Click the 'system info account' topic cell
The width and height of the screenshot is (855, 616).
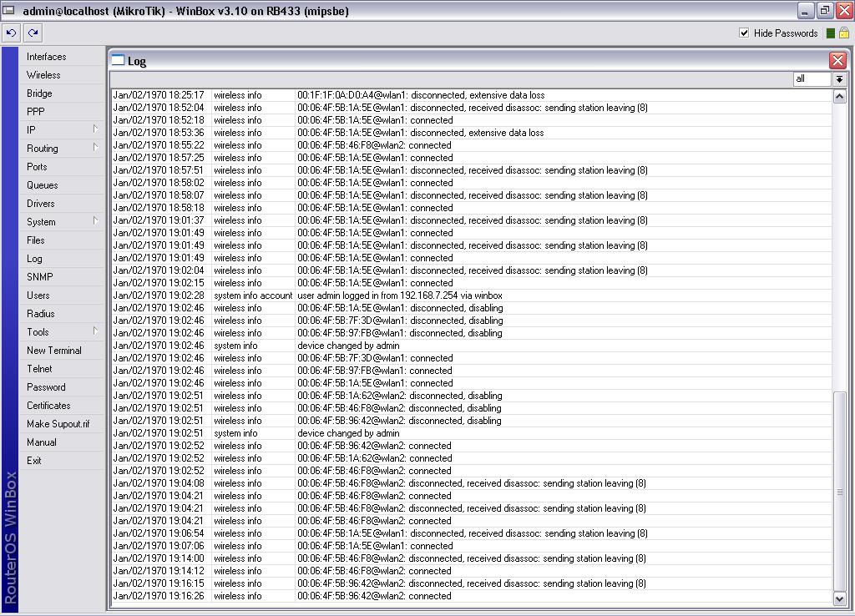tap(253, 295)
